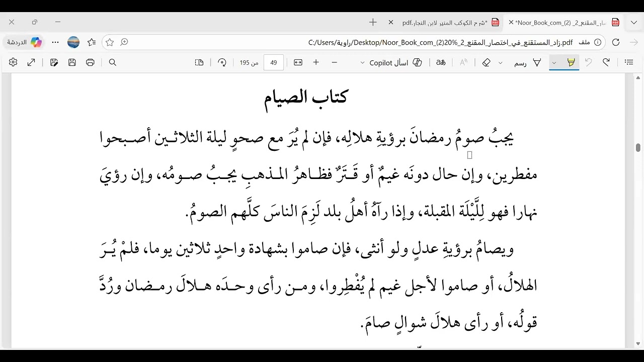Expand the Copilot options chevron

(362, 62)
